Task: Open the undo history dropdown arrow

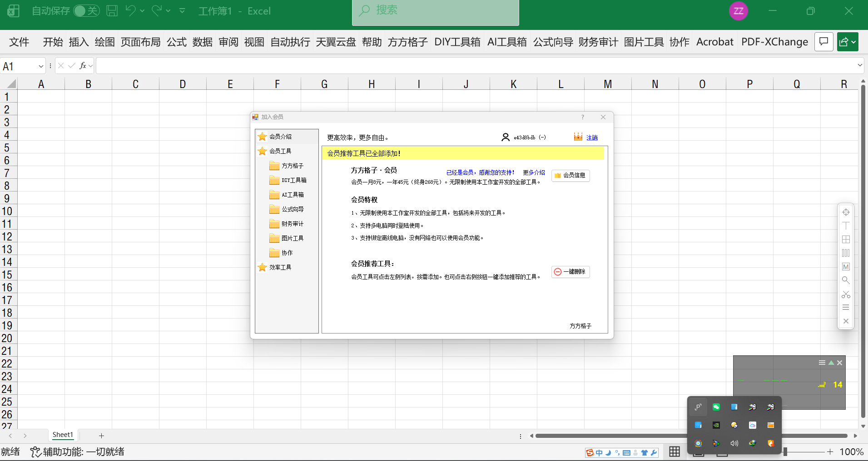Action: coord(142,11)
